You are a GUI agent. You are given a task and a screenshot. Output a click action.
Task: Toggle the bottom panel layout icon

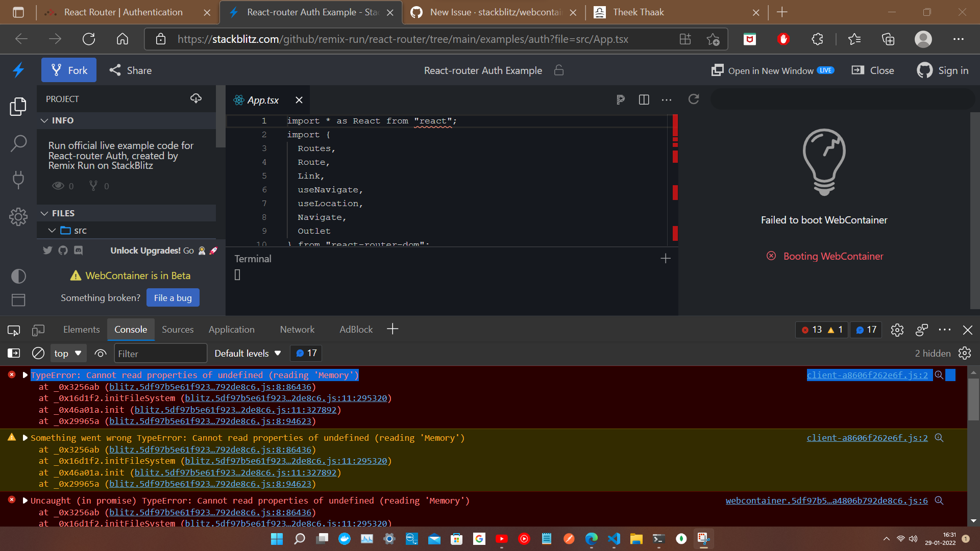18,300
